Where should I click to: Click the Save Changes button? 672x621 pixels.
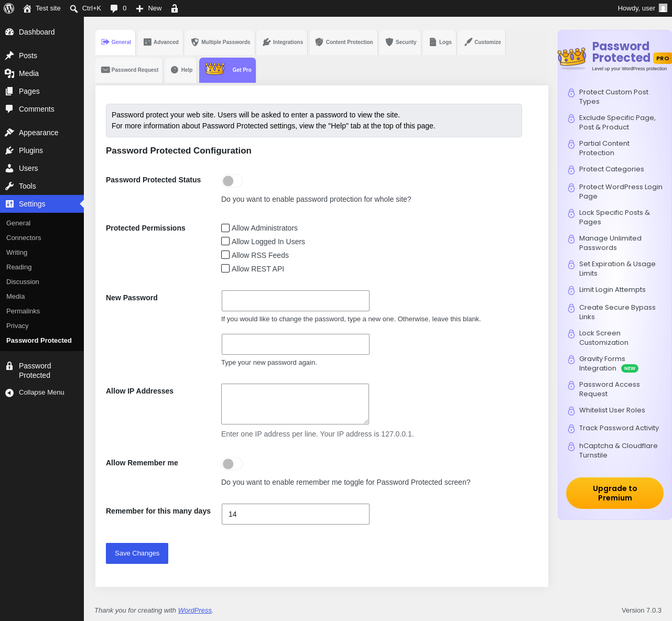click(137, 553)
